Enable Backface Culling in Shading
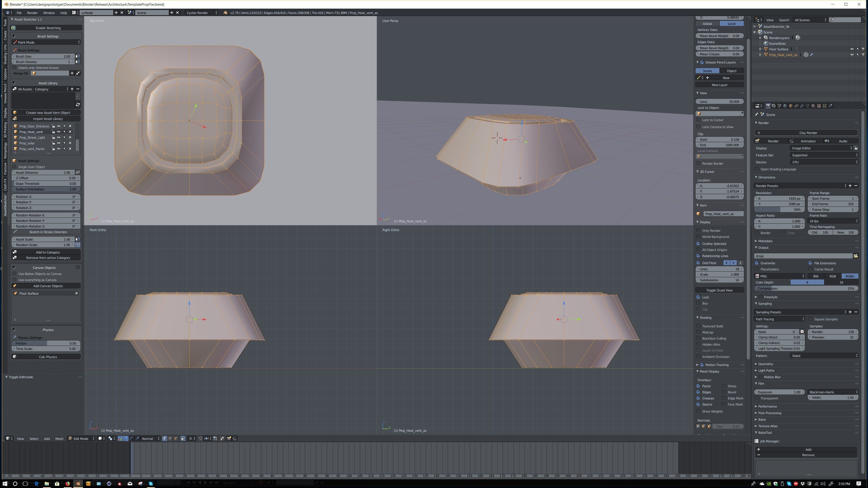The image size is (868, 488). (698, 338)
